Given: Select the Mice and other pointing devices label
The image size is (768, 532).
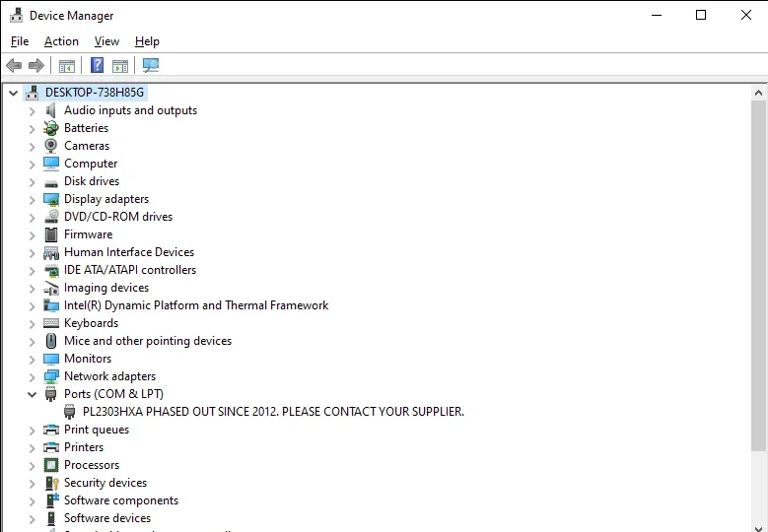Looking at the screenshot, I should coord(148,341).
